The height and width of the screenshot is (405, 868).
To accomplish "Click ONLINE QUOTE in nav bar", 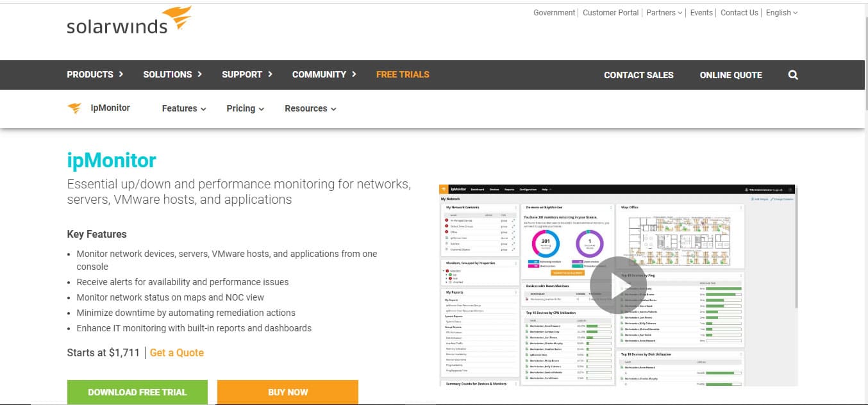I will point(731,75).
